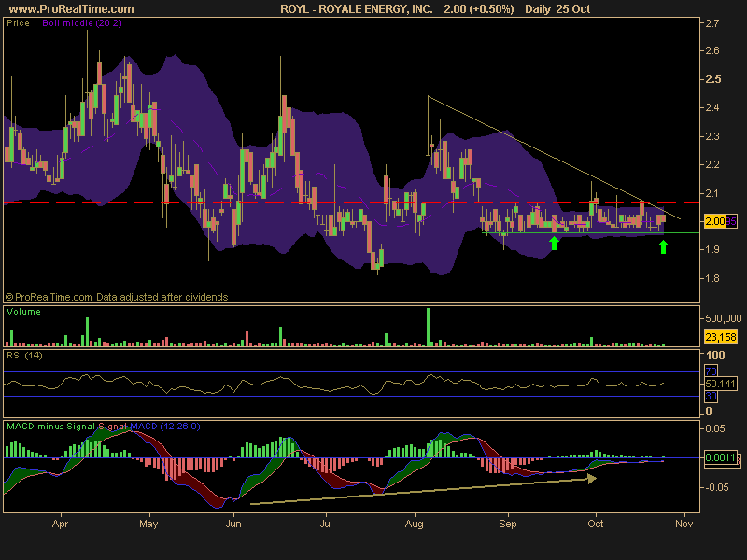
Task: Click the 2.6 price axis value
Action: point(712,50)
